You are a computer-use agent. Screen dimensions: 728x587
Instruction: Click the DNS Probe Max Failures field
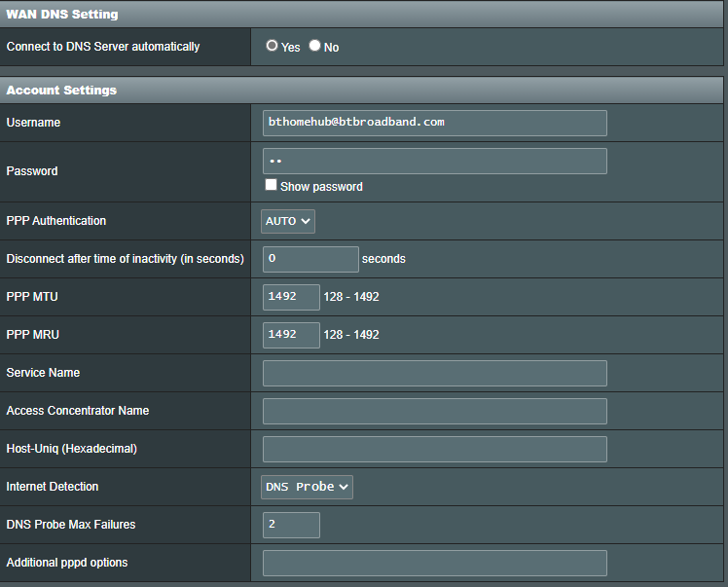click(291, 525)
